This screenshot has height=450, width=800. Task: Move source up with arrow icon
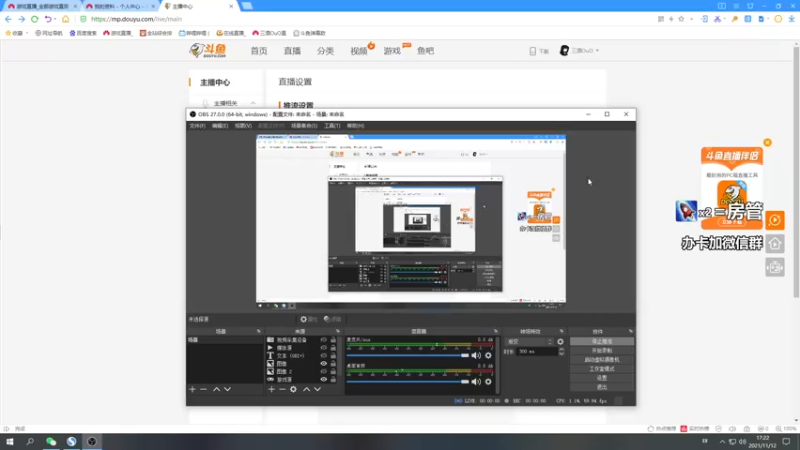(306, 389)
